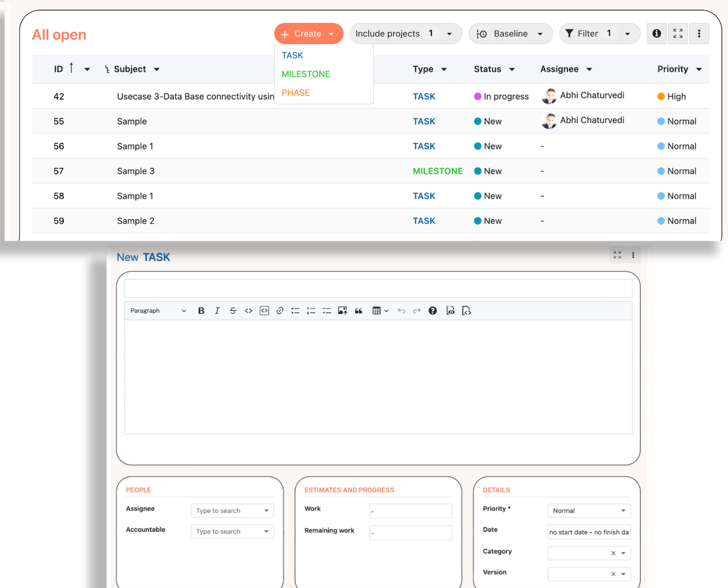Expand Category dropdown in Details
Image resolution: width=728 pixels, height=588 pixels.
[623, 553]
